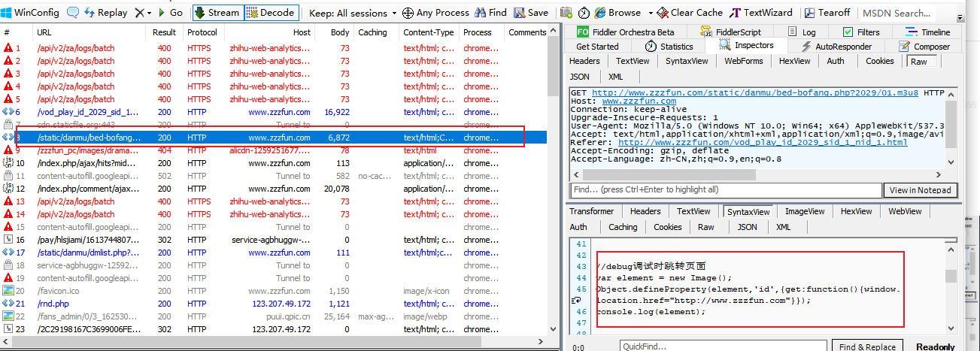Open the Composer tab
980x351 pixels.
pyautogui.click(x=924, y=46)
